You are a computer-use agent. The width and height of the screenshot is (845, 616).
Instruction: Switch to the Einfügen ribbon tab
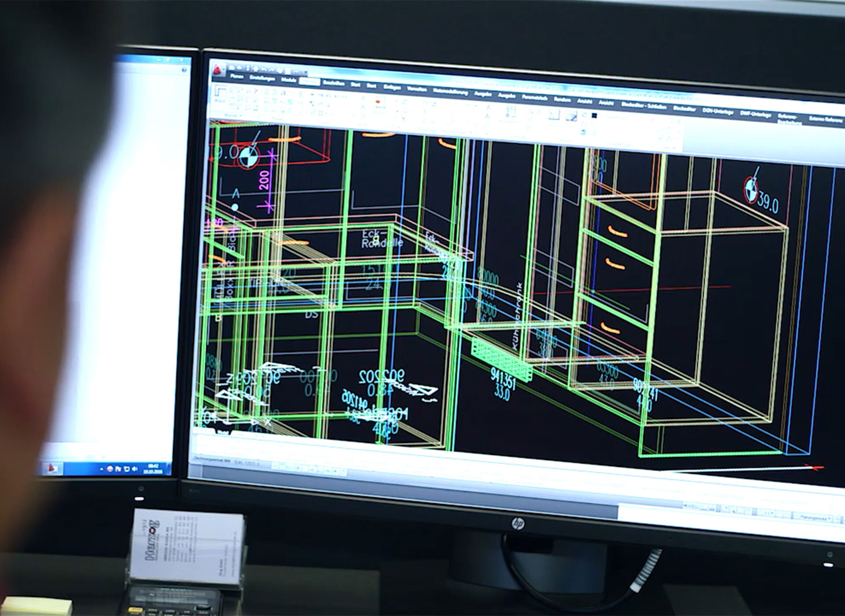click(x=392, y=87)
